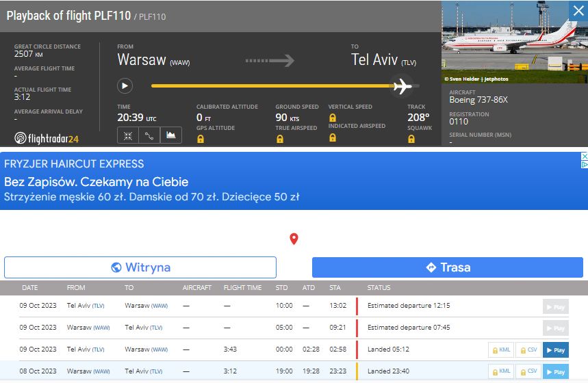Open WAW link in 05:00 departure row
Image resolution: width=588 pixels, height=383 pixels.
click(x=101, y=328)
